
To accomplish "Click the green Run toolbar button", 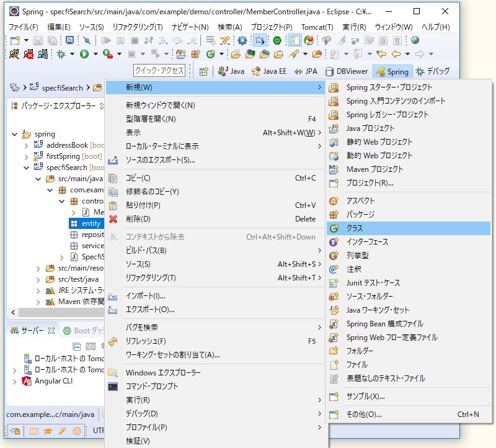I will (x=84, y=54).
